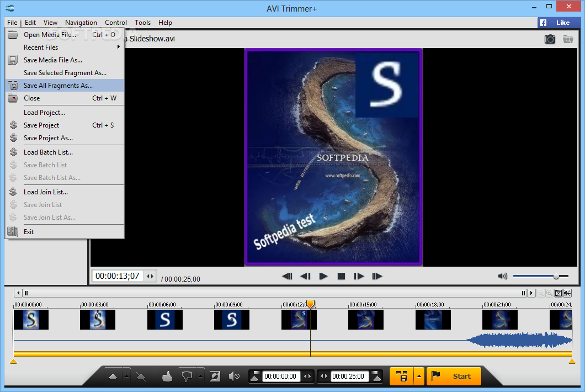The width and height of the screenshot is (585, 392).
Task: Click the Add Marker triangle button
Action: [x=113, y=377]
